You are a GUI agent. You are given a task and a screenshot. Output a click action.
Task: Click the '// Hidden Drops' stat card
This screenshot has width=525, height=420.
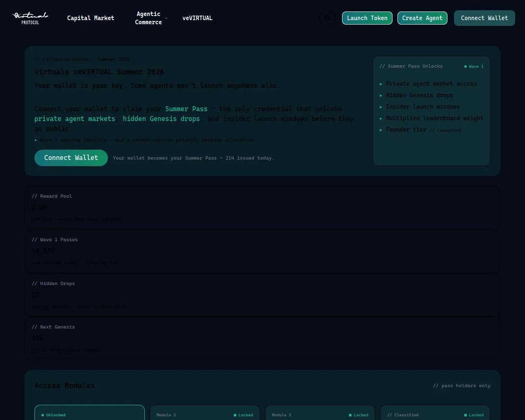pos(262,295)
